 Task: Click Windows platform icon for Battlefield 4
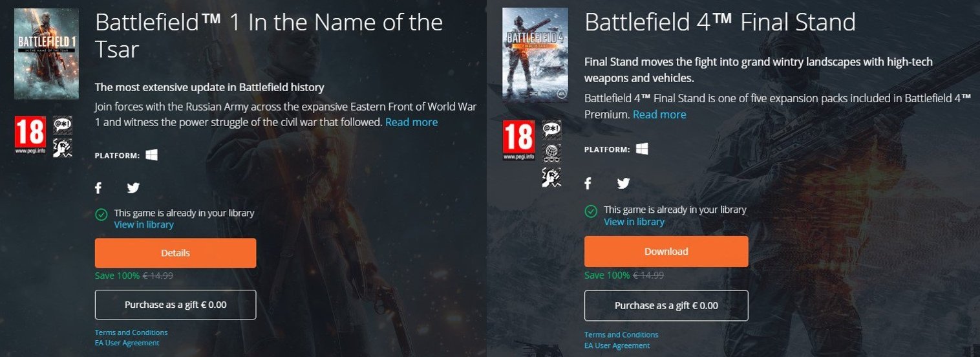[642, 149]
